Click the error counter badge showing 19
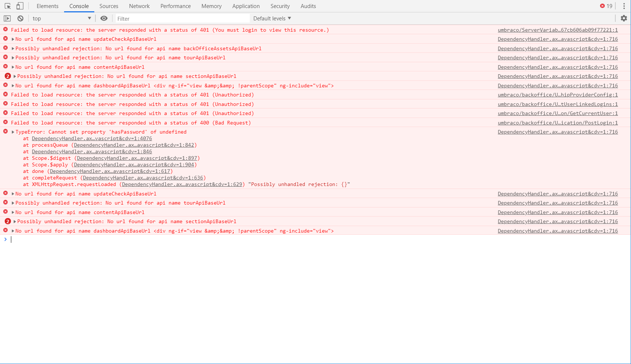The image size is (631, 364). point(606,6)
